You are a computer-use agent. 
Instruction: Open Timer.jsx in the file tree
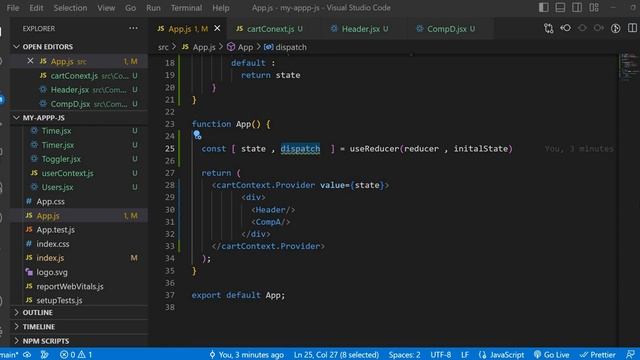[x=78, y=145]
